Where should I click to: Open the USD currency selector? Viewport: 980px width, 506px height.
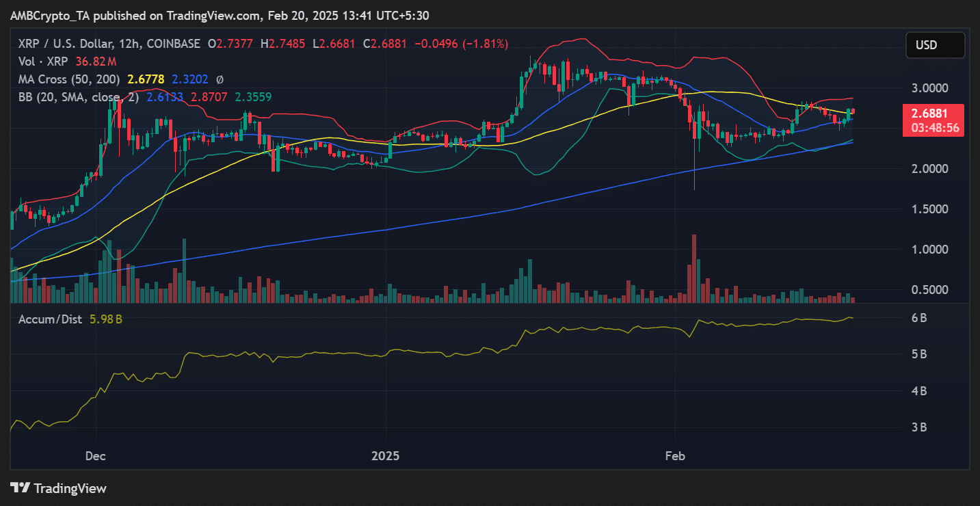[935, 45]
